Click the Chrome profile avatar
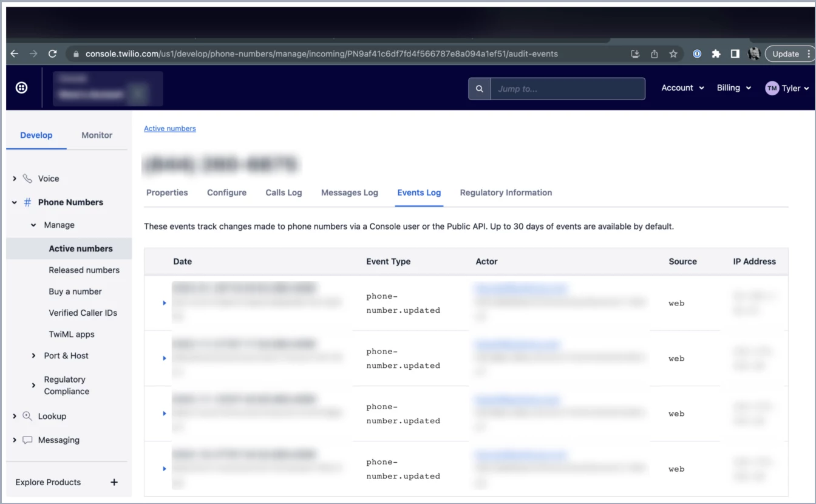This screenshot has height=504, width=816. pyautogui.click(x=754, y=54)
